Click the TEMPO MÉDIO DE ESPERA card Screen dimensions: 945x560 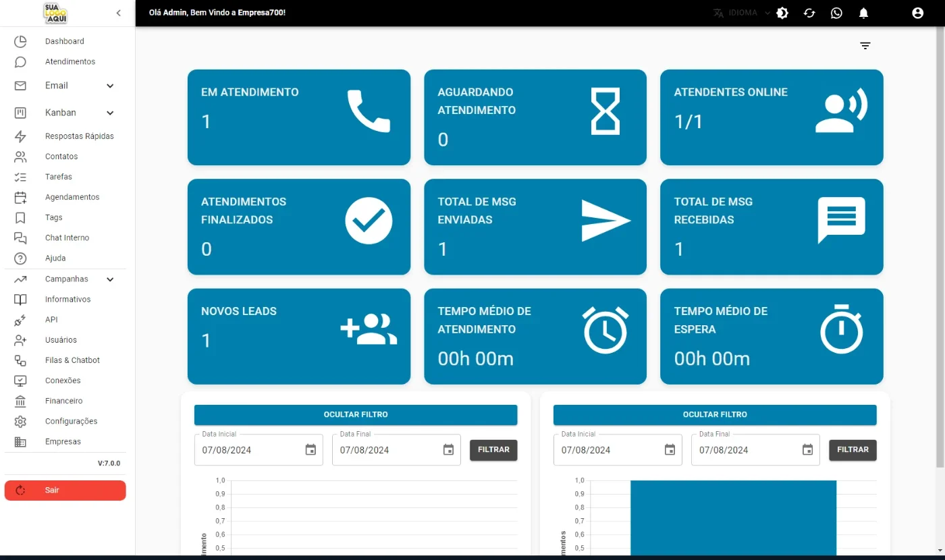[x=772, y=337]
